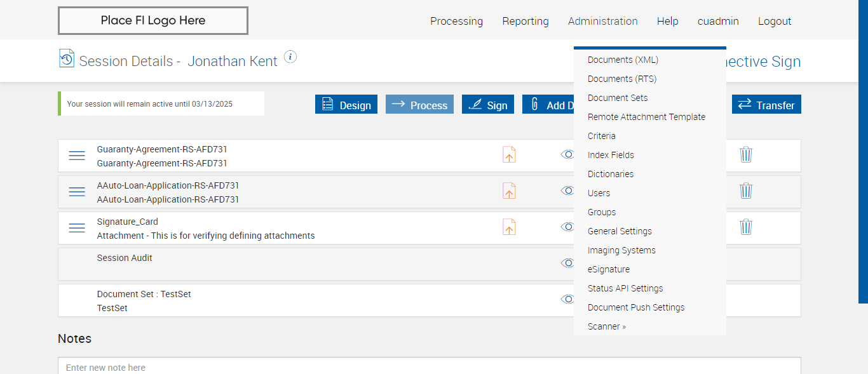
Task: Delete the Signature_Card attachment
Action: pos(746,227)
